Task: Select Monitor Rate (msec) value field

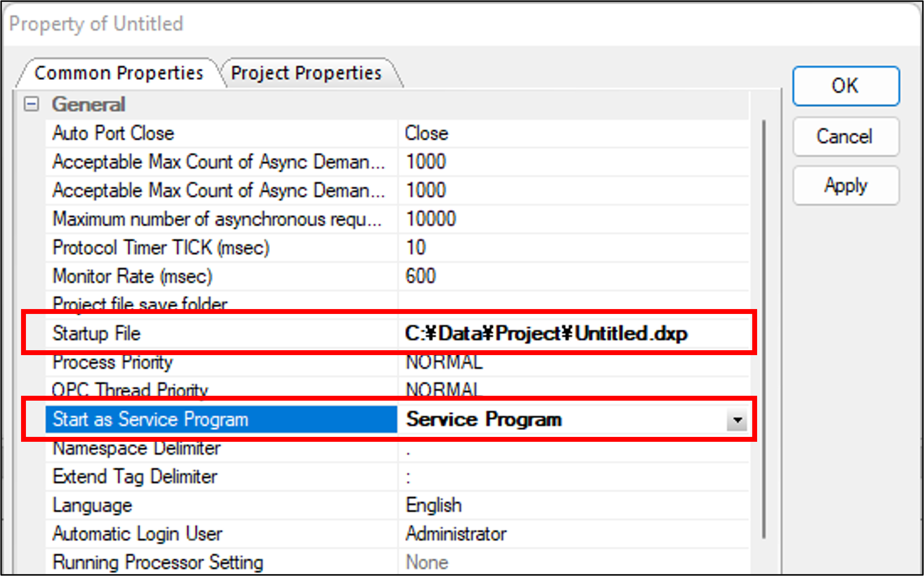Action: pos(573,276)
